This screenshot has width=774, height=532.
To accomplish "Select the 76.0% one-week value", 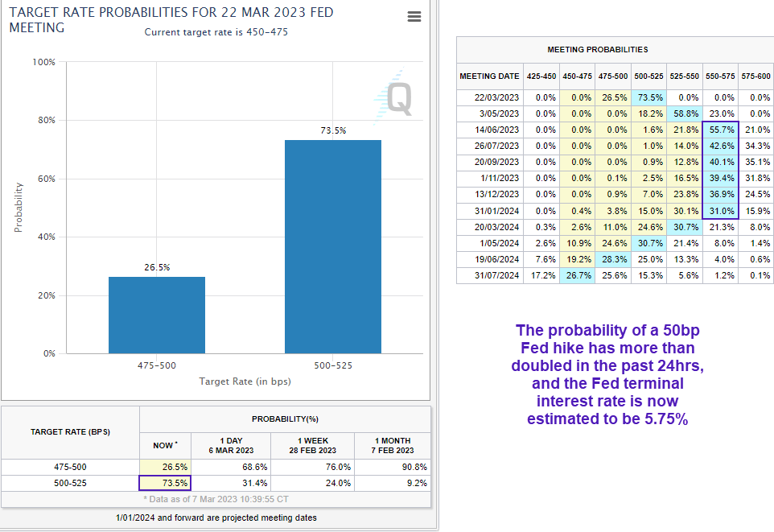I will (x=312, y=468).
